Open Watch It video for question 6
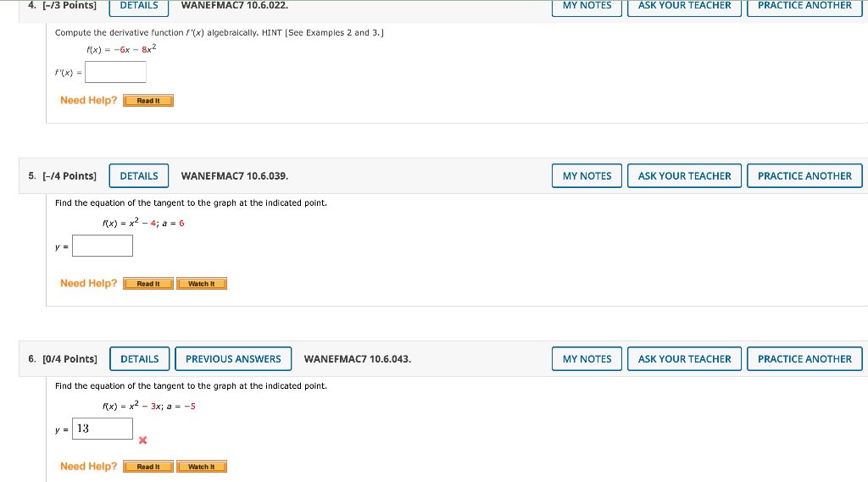The image size is (868, 482). point(202,467)
